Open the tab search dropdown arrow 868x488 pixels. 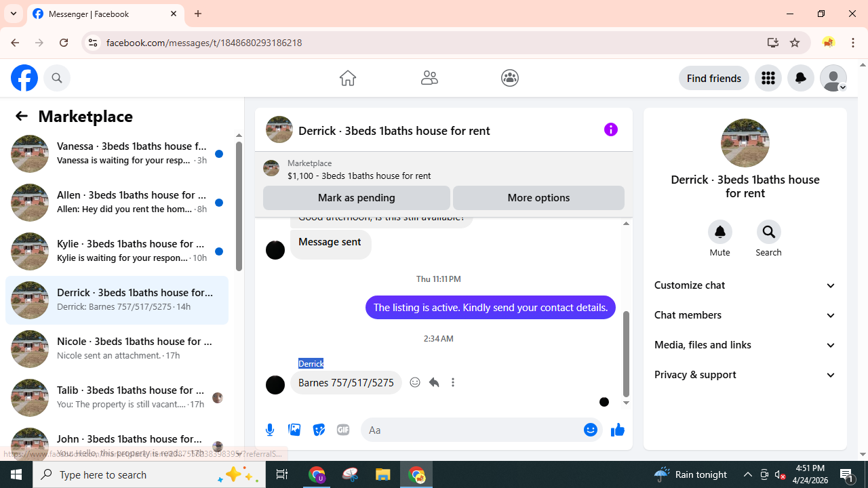click(x=14, y=14)
